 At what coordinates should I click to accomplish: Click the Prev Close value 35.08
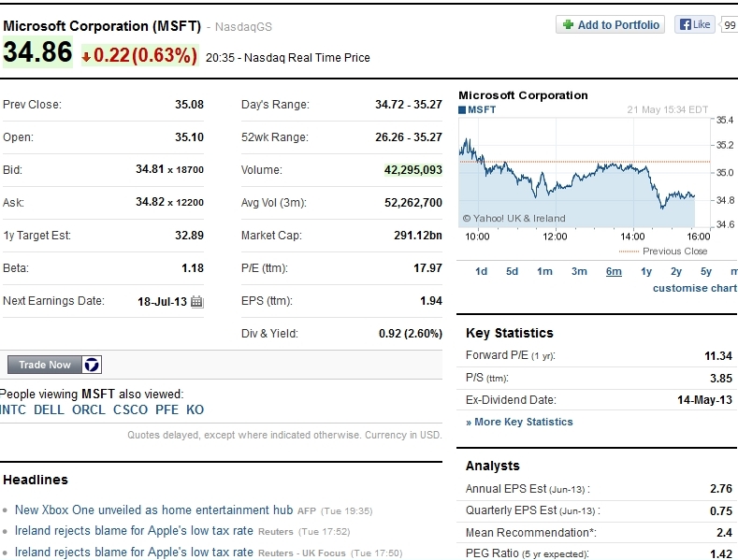pos(189,105)
